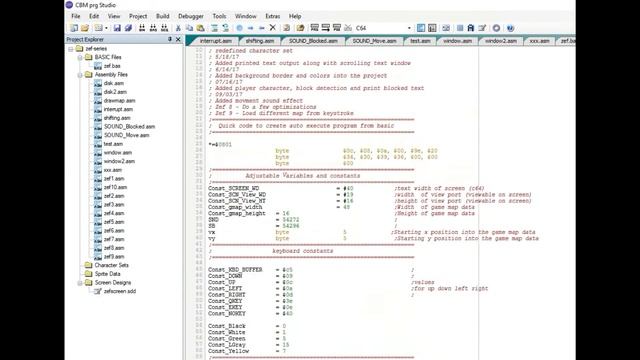This screenshot has width=640, height=360.
Task: Click the Save floppy disk icon
Action: [x=117, y=28]
